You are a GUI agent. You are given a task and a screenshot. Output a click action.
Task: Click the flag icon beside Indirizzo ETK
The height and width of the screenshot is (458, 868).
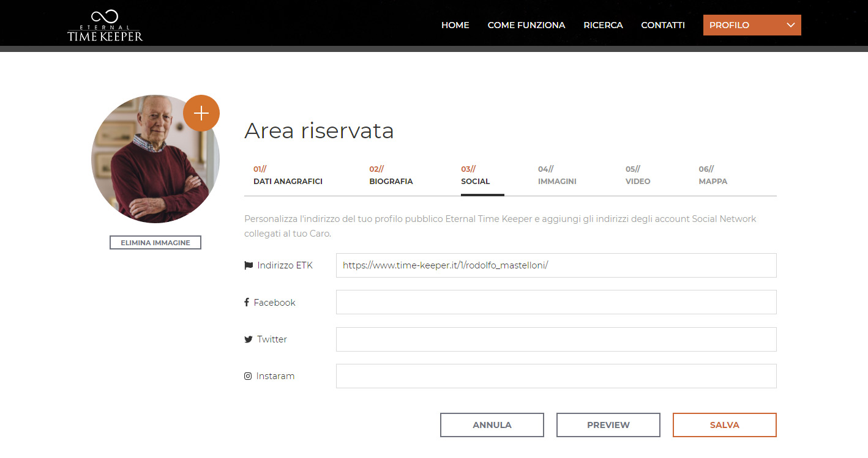pos(249,265)
